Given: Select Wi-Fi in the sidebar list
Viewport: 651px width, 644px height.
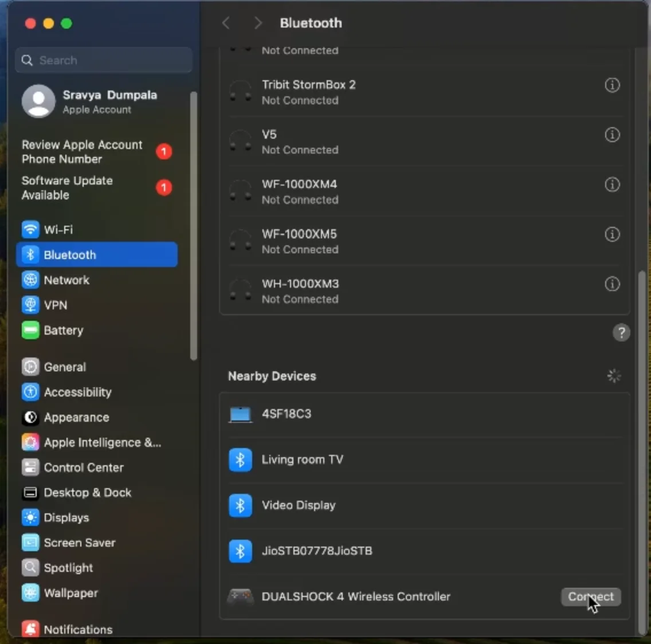Looking at the screenshot, I should click(97, 230).
